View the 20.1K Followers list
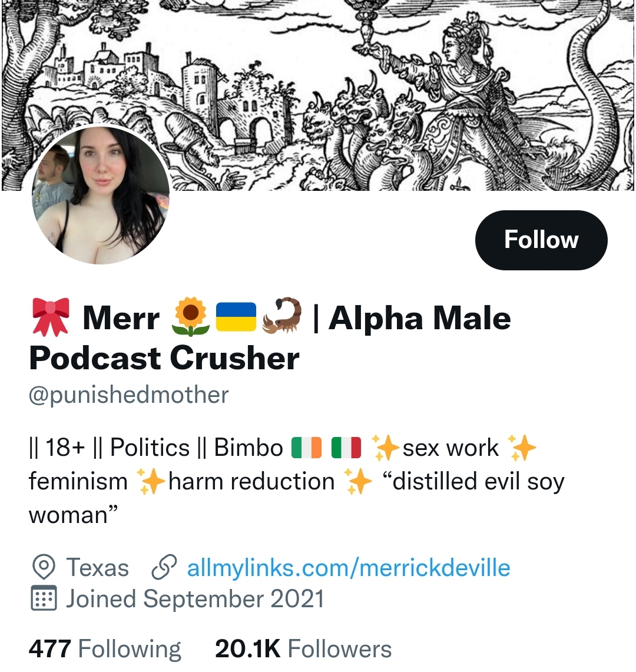636x672 pixels. (303, 649)
